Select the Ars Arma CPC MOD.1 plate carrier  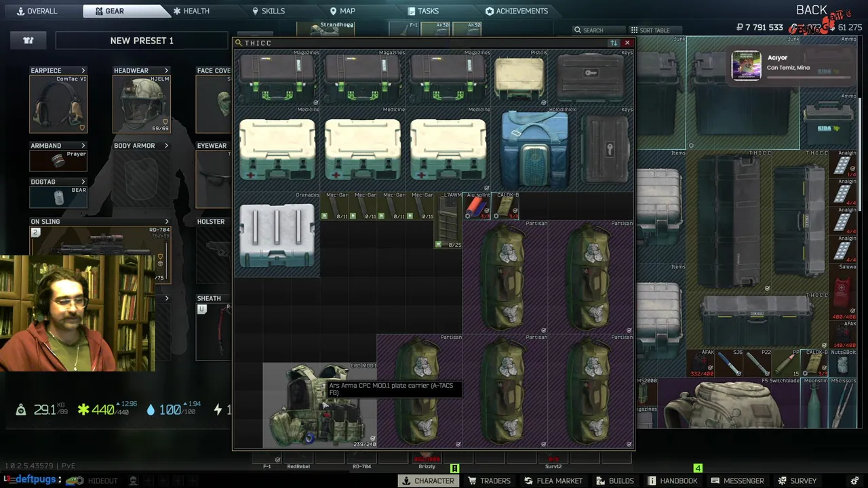(x=319, y=405)
